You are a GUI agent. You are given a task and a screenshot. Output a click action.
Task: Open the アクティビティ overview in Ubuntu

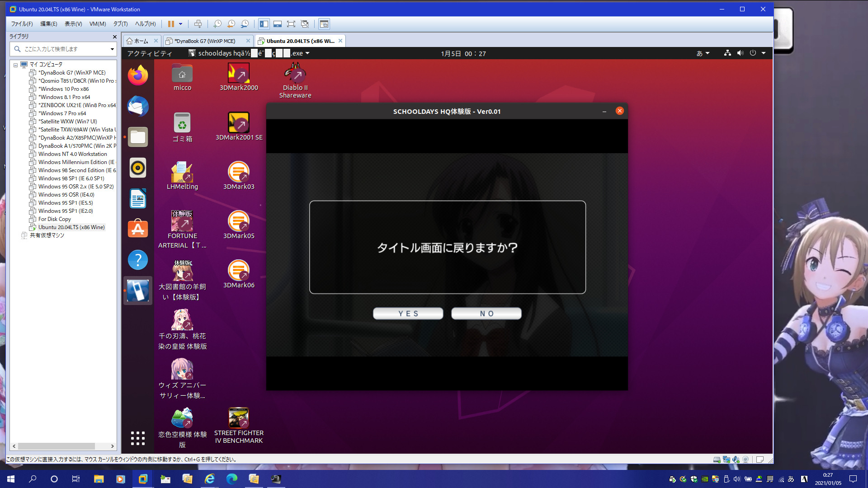[x=149, y=53]
